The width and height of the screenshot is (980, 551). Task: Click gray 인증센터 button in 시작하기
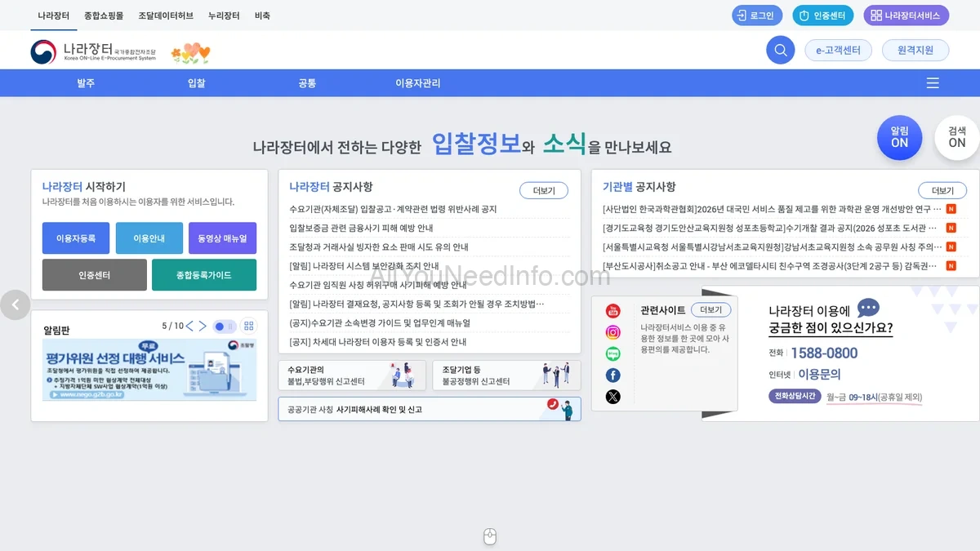click(x=95, y=275)
